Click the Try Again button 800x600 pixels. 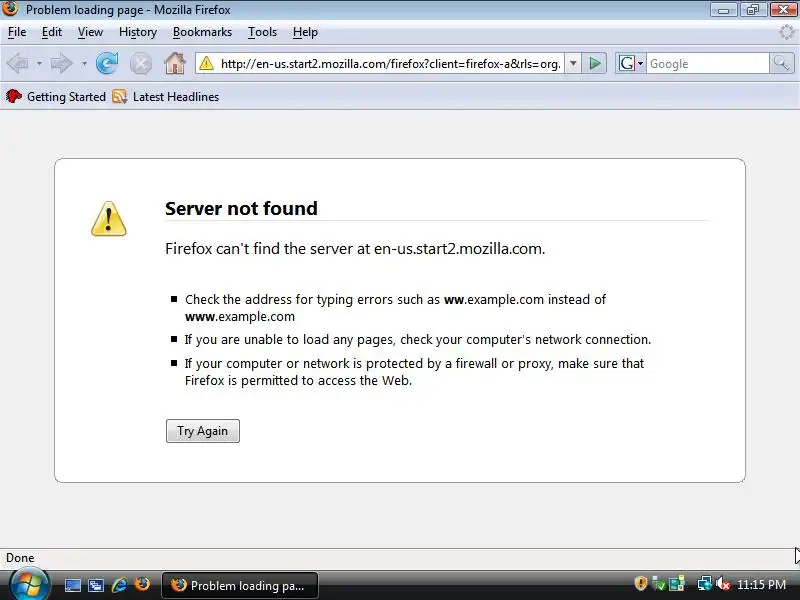pyautogui.click(x=203, y=431)
